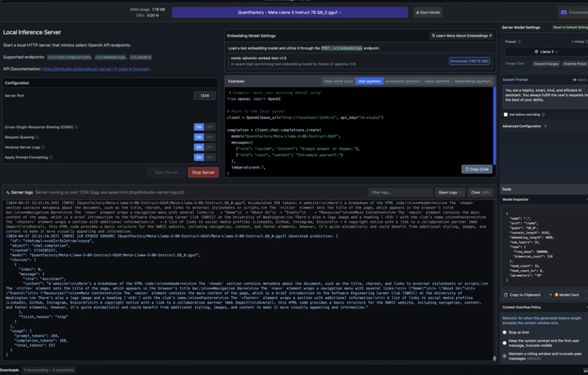Click the Preset info icon
This screenshot has height=375, width=588.
[519, 42]
